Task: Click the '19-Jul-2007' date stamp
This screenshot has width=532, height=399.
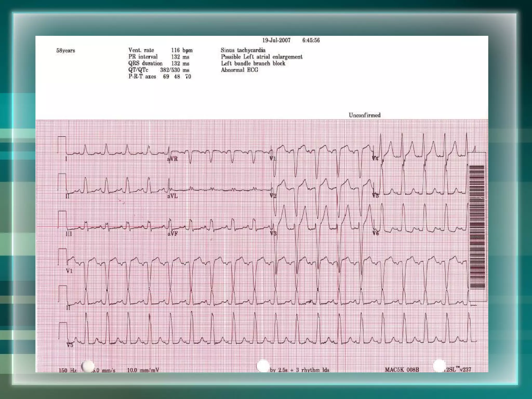Action: coord(276,40)
